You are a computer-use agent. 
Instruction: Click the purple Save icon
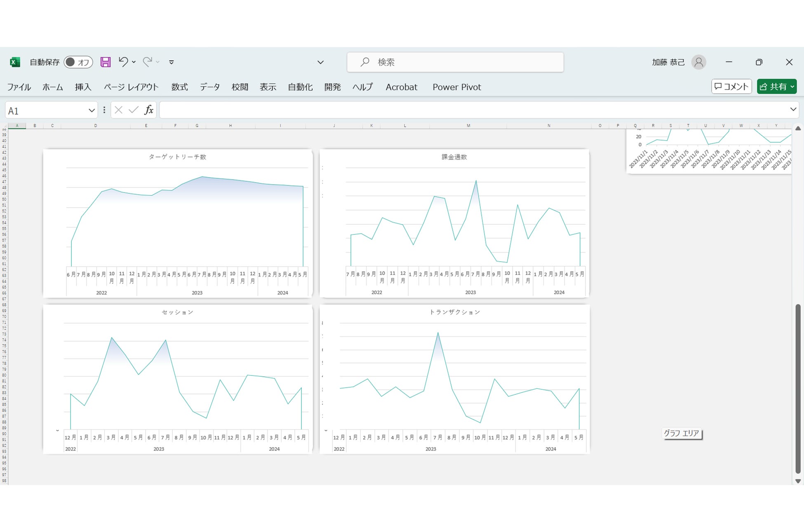106,62
